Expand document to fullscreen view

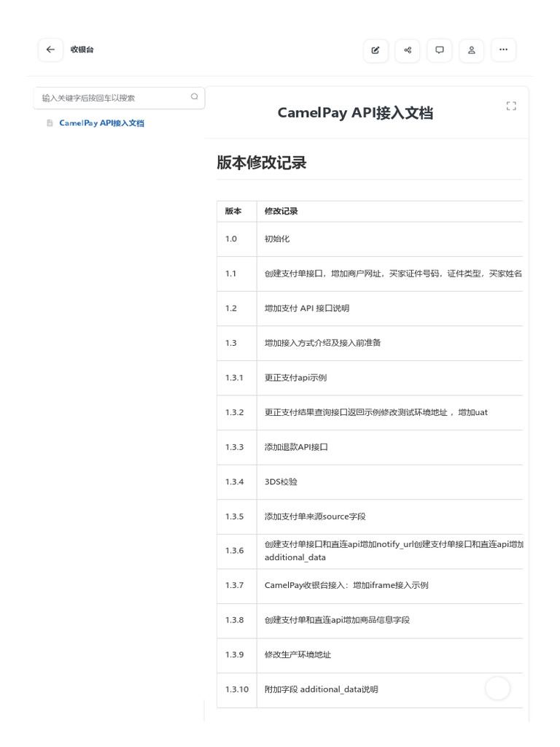click(x=511, y=107)
